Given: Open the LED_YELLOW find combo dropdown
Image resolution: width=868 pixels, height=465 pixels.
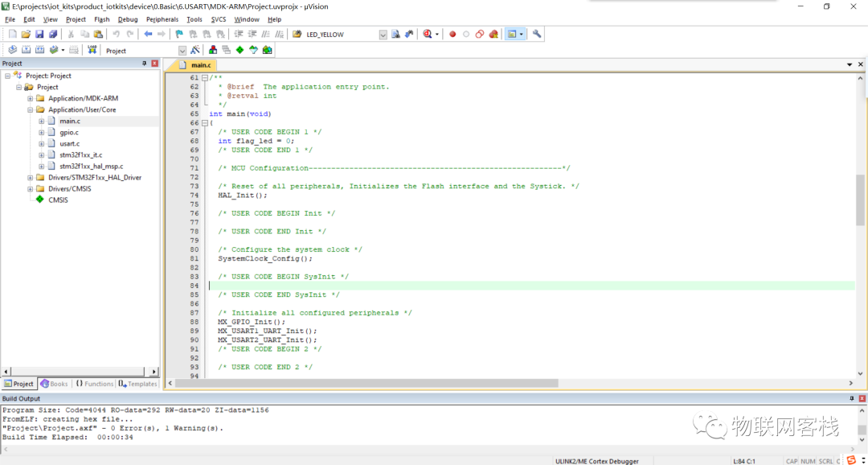Looking at the screenshot, I should coord(383,35).
